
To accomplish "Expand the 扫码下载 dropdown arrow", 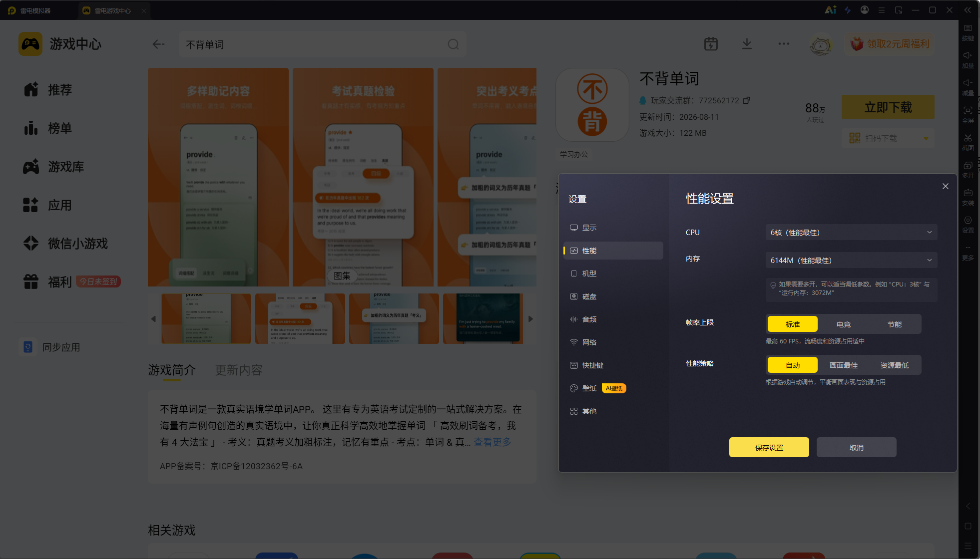I will [926, 138].
